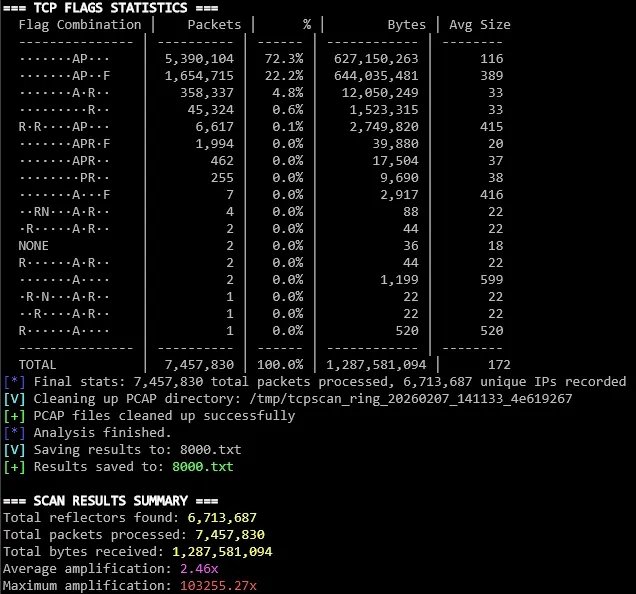
Task: Click packets value 6,617
Action: click(215, 127)
